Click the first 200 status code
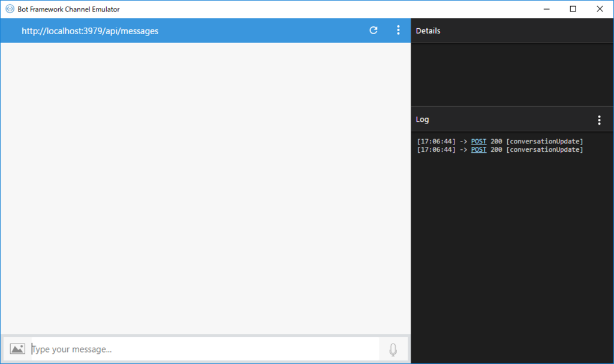 click(x=496, y=142)
